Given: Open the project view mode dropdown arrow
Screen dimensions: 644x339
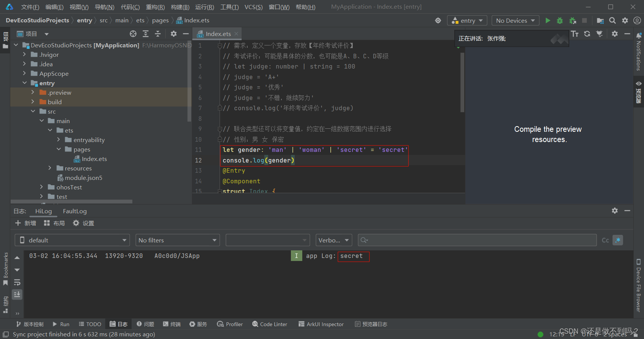Looking at the screenshot, I should (x=46, y=34).
